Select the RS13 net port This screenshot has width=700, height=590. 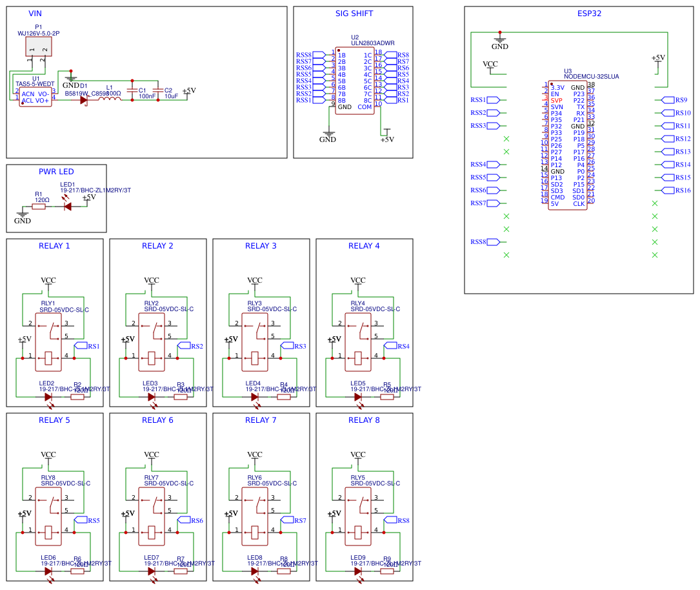coord(675,152)
